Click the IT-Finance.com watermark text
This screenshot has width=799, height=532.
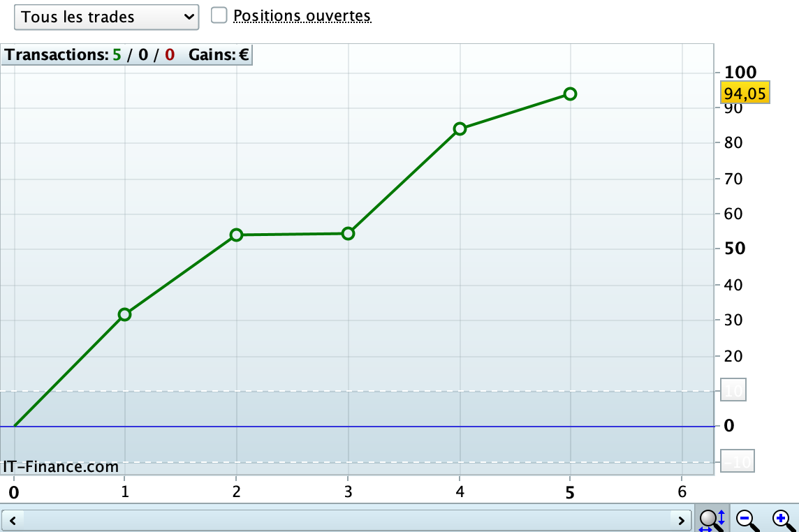tap(61, 467)
